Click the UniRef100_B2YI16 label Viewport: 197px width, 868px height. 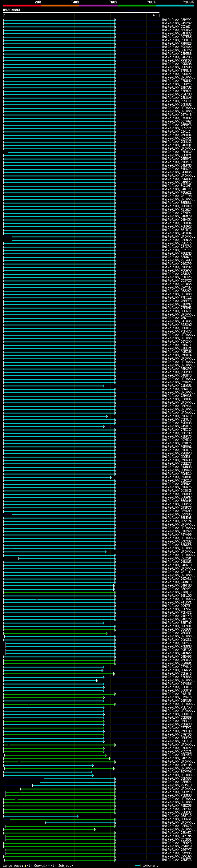tap(177, 250)
